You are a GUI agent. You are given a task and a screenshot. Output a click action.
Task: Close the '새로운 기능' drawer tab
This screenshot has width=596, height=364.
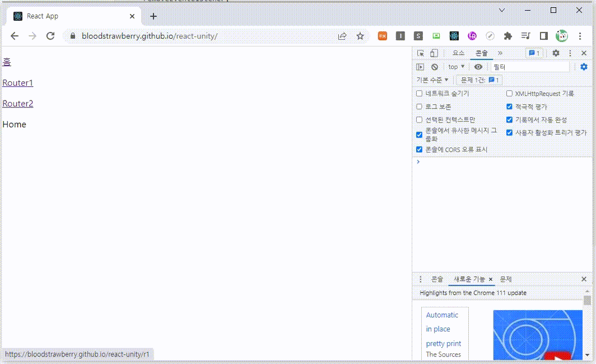(490, 279)
